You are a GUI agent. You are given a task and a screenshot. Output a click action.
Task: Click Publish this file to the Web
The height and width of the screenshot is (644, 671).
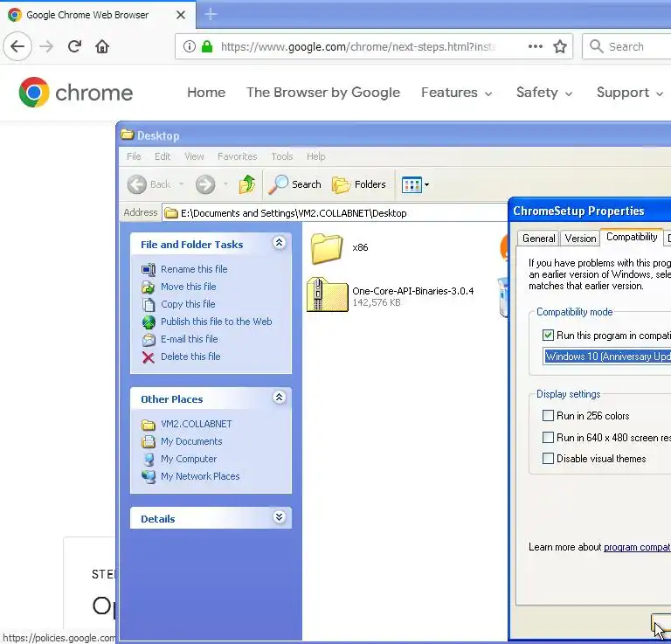tap(216, 322)
